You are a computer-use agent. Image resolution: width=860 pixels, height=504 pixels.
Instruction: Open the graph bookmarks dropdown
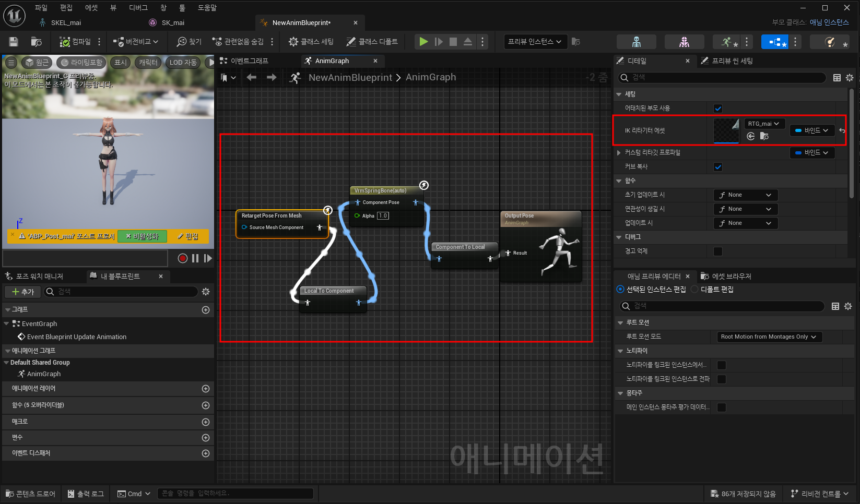click(x=228, y=78)
